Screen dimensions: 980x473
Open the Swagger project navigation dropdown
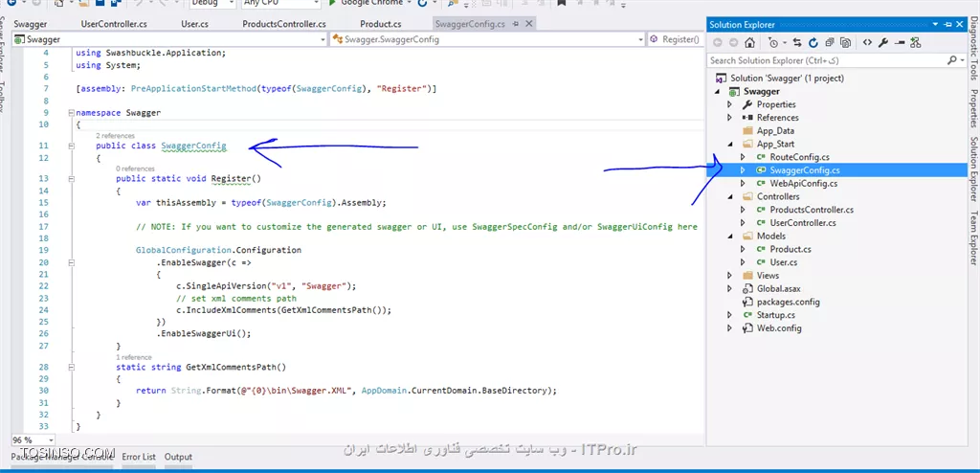323,39
